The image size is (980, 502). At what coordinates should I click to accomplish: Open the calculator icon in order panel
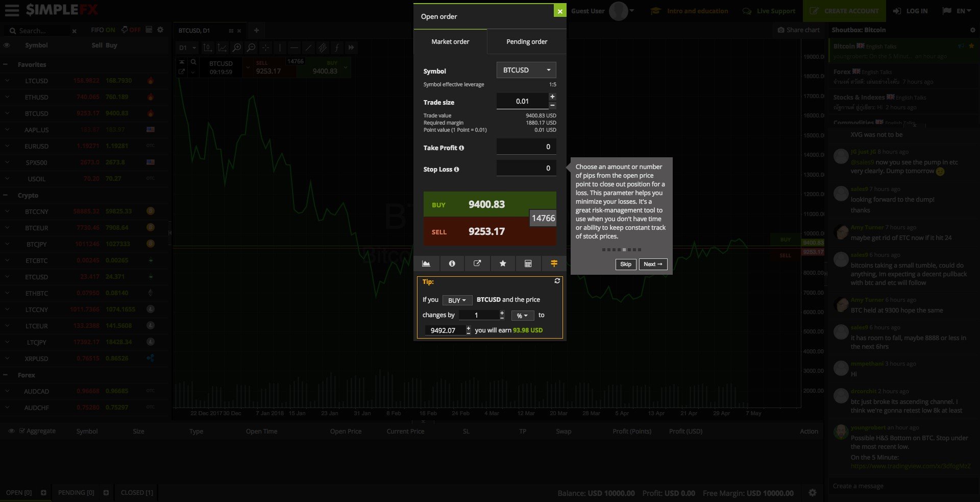[528, 264]
